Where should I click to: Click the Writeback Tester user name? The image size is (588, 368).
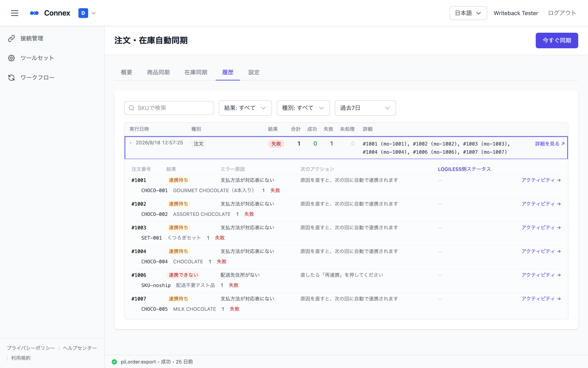pos(516,13)
